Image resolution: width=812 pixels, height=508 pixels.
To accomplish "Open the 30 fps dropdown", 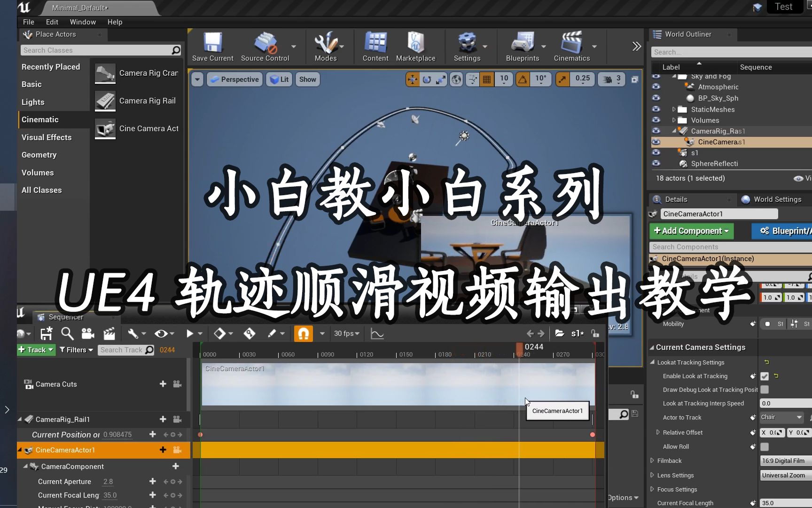I will (347, 333).
